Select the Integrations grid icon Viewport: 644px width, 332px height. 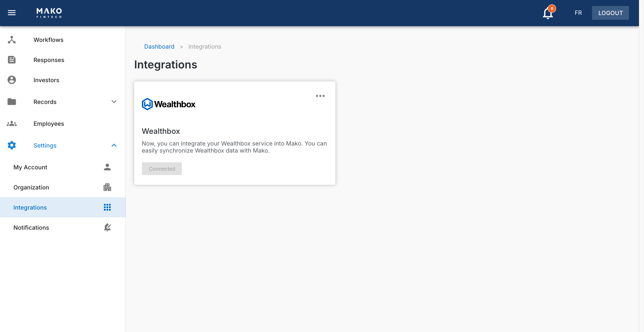pos(107,207)
